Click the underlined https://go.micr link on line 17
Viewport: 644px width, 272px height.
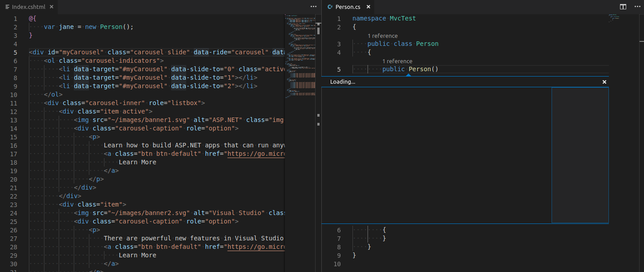(256, 153)
